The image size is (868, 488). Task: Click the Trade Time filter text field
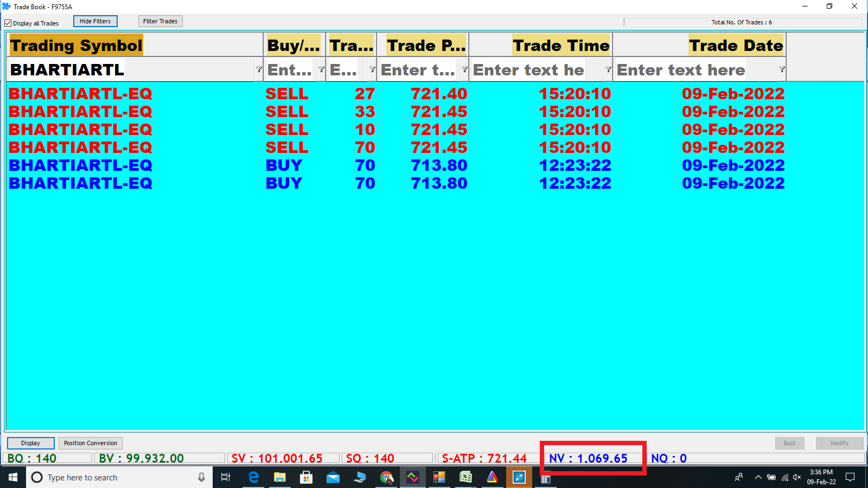click(537, 69)
